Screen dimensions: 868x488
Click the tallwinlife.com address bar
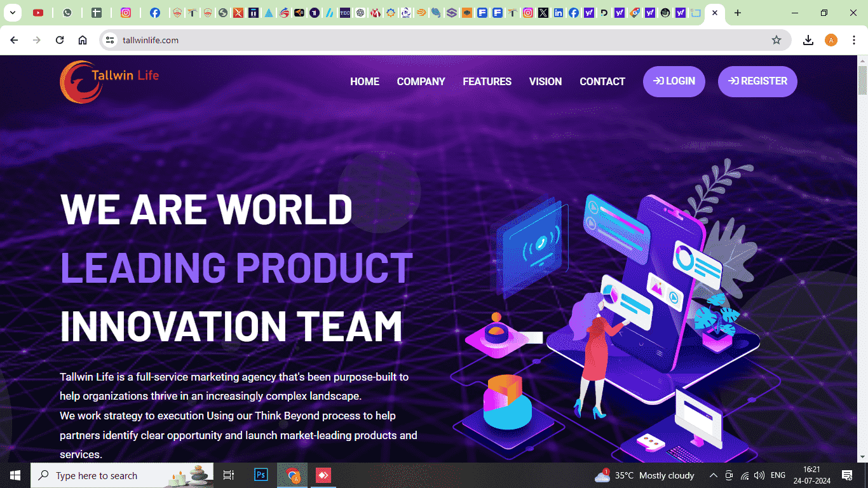445,40
